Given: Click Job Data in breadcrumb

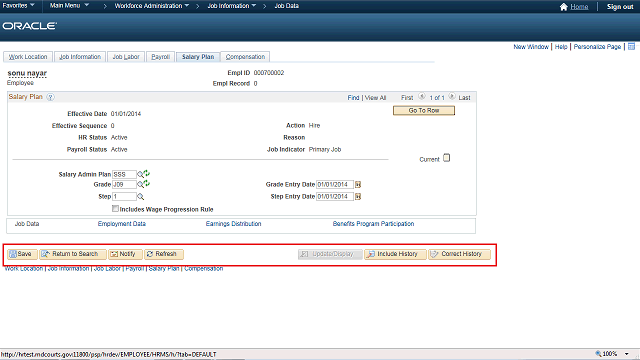Looking at the screenshot, I should coord(287,6).
